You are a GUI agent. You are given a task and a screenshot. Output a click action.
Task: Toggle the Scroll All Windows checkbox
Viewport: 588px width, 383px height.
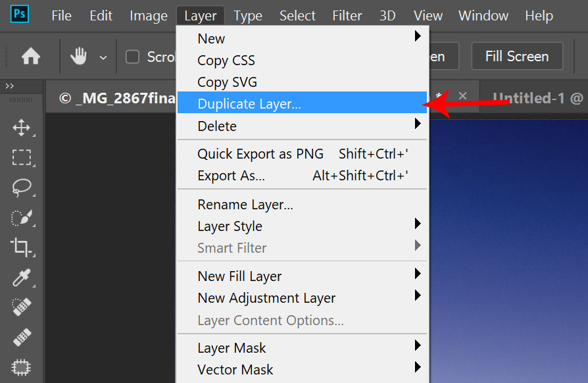[x=133, y=57]
